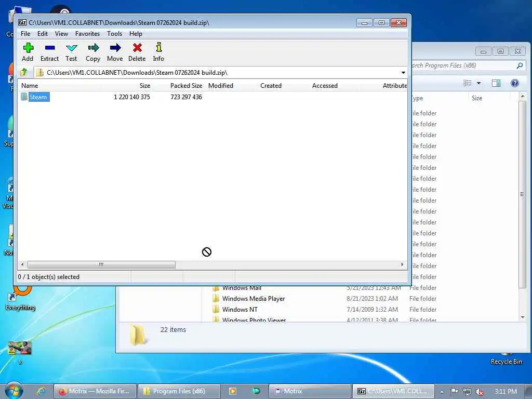Show the preview pane in Explorer
Screen dimensions: 532x399
(x=496, y=83)
